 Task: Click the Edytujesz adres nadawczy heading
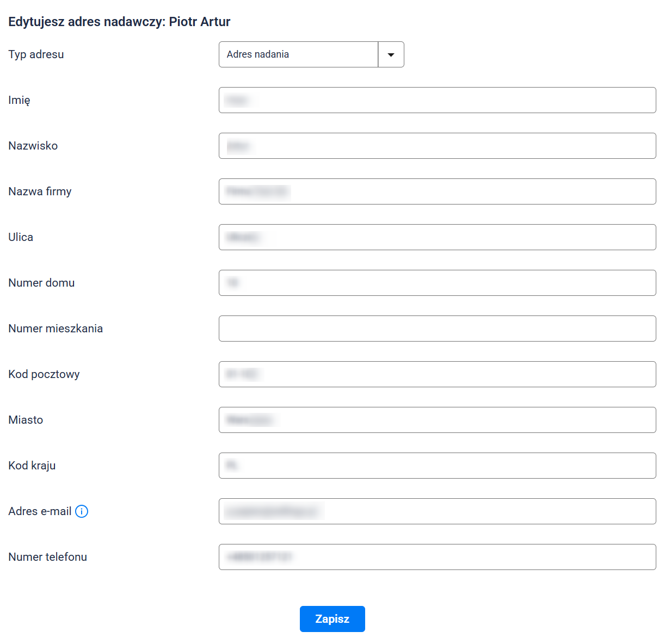(x=119, y=22)
